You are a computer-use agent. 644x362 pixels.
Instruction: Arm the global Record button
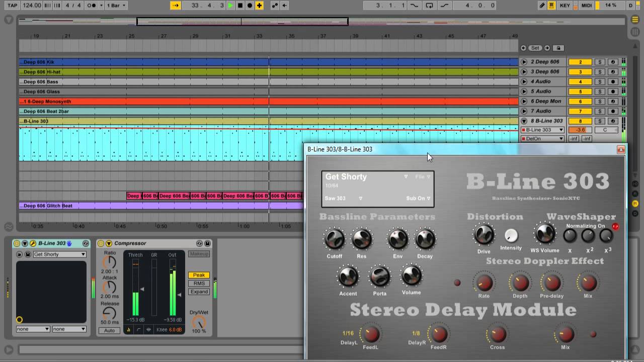tap(250, 6)
